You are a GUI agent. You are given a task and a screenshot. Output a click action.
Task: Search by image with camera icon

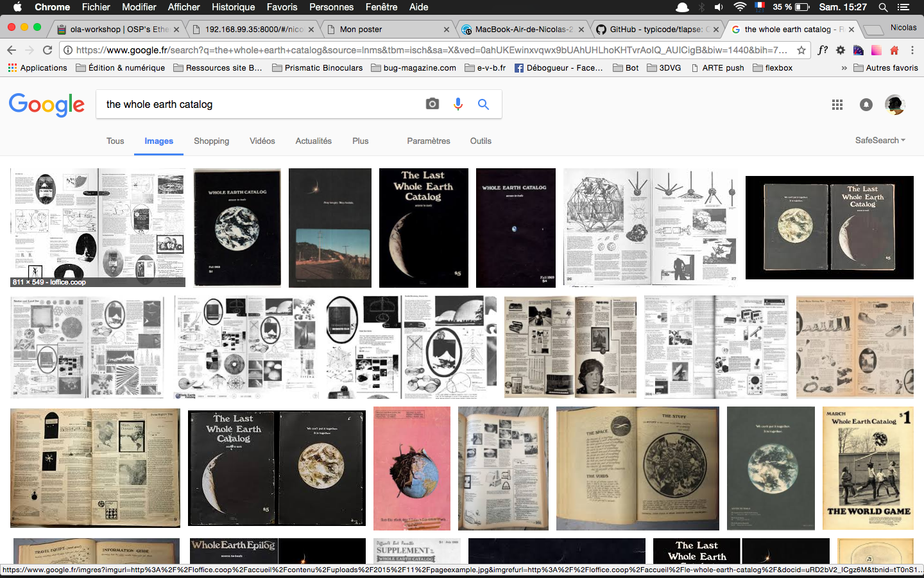432,104
